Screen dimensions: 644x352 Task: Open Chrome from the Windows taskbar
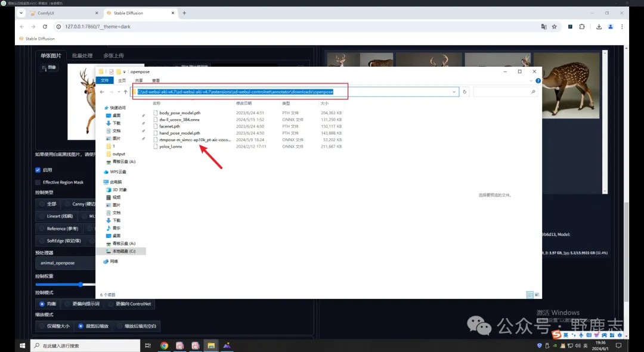click(x=164, y=346)
